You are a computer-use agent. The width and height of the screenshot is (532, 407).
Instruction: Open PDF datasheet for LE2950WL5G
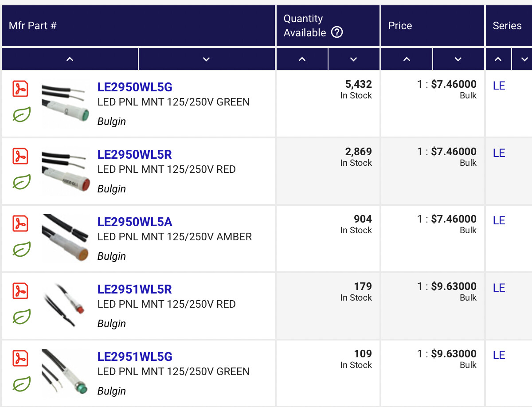pos(20,89)
